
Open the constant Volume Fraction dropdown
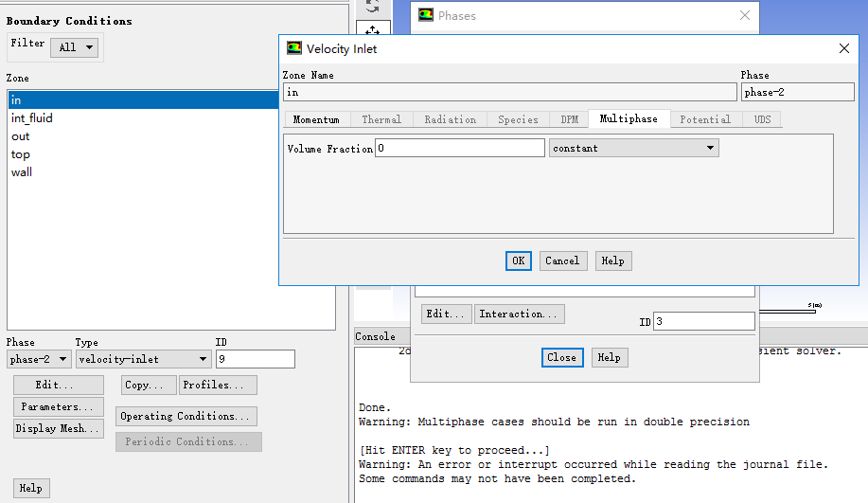point(633,148)
